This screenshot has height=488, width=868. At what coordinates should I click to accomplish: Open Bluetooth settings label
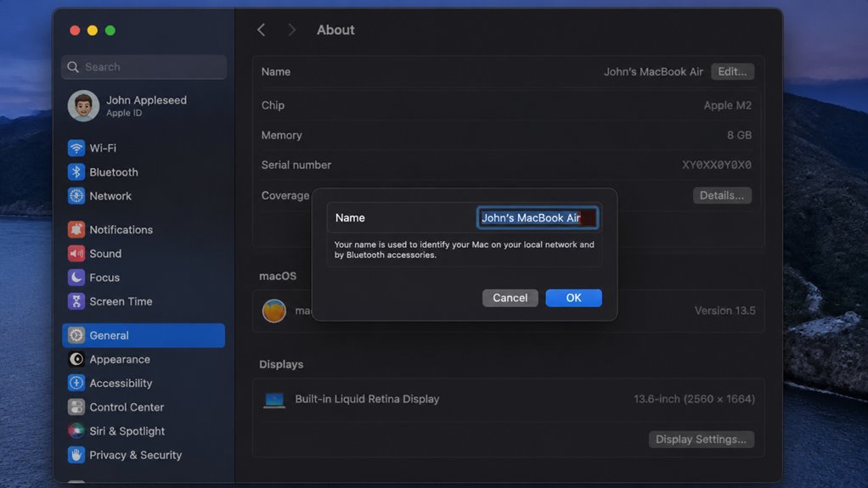click(x=114, y=172)
